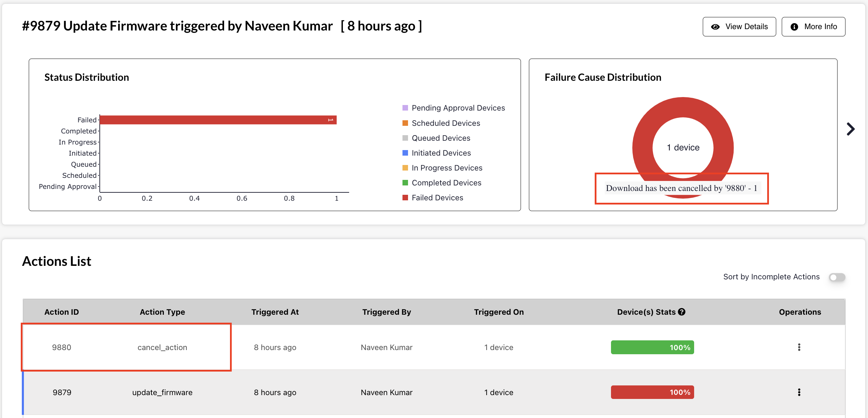This screenshot has width=868, height=418.
Task: Open More Info button
Action: tap(813, 27)
